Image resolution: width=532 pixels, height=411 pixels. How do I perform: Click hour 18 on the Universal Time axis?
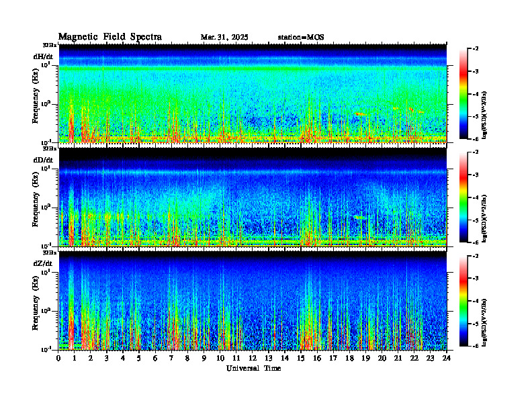(x=349, y=358)
